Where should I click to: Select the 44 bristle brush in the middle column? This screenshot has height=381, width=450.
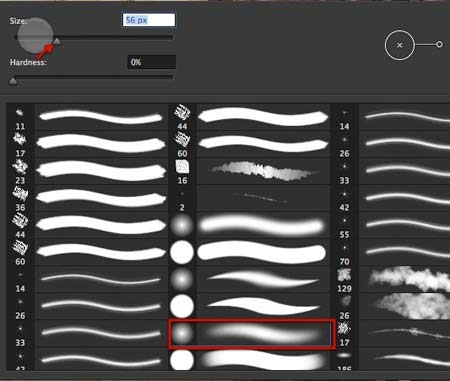tap(249, 117)
